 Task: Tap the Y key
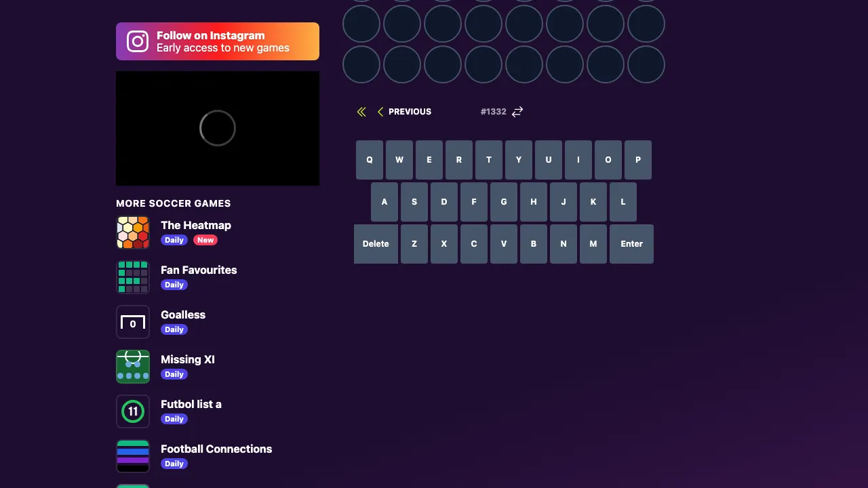pos(519,160)
